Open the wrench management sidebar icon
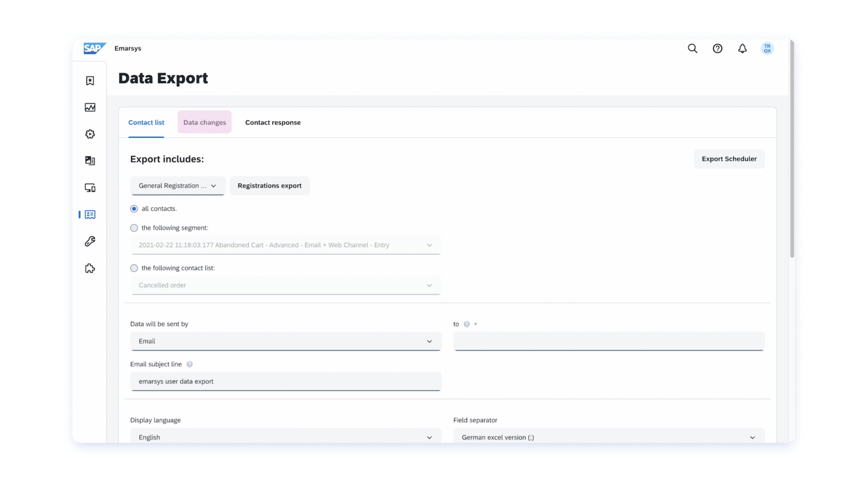Viewport: 868px width, 482px height. [90, 242]
